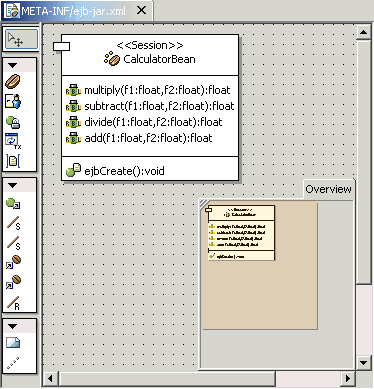The width and height of the screenshot is (374, 389).
Task: Click the CalculatorBean thumbnail in Overview
Action: [x=240, y=233]
